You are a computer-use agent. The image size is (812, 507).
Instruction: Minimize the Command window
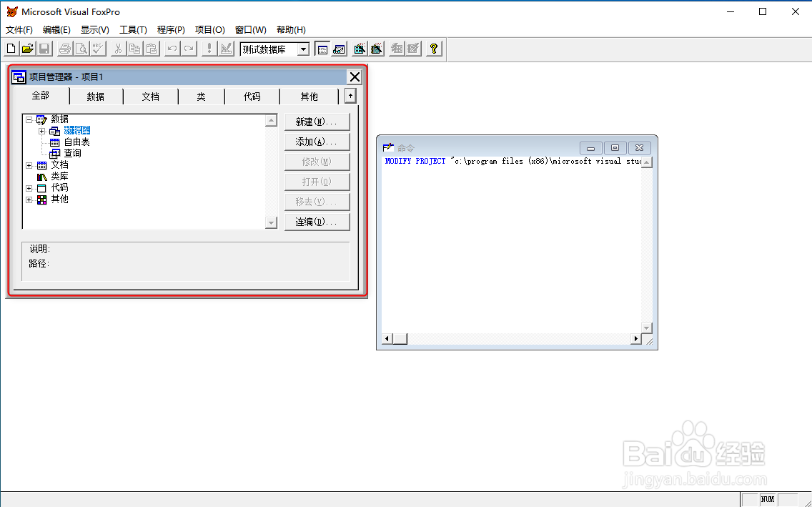click(591, 148)
